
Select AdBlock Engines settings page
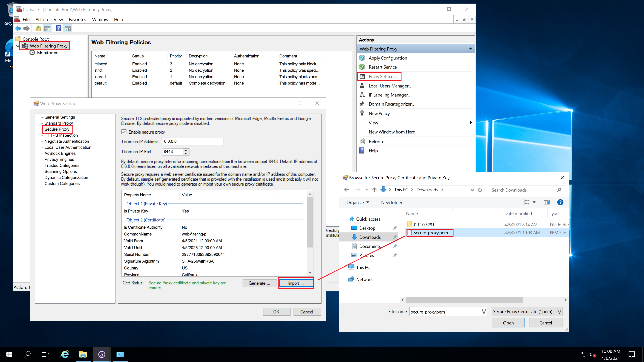(x=60, y=153)
